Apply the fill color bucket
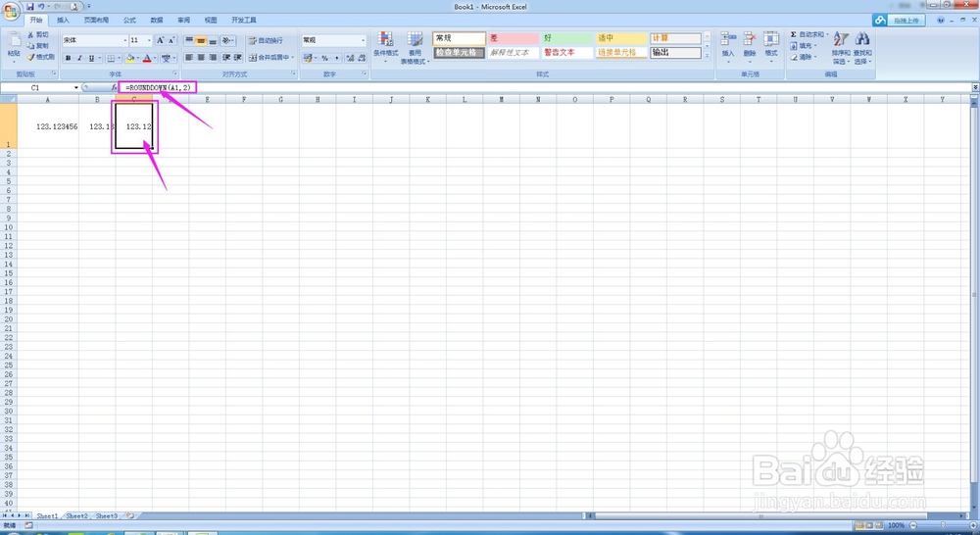 tap(130, 58)
